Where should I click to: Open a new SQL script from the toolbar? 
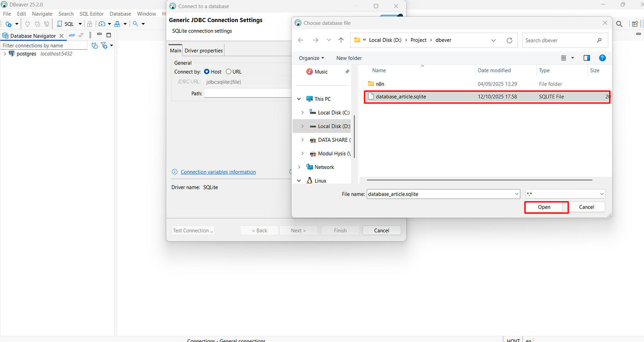coord(65,24)
